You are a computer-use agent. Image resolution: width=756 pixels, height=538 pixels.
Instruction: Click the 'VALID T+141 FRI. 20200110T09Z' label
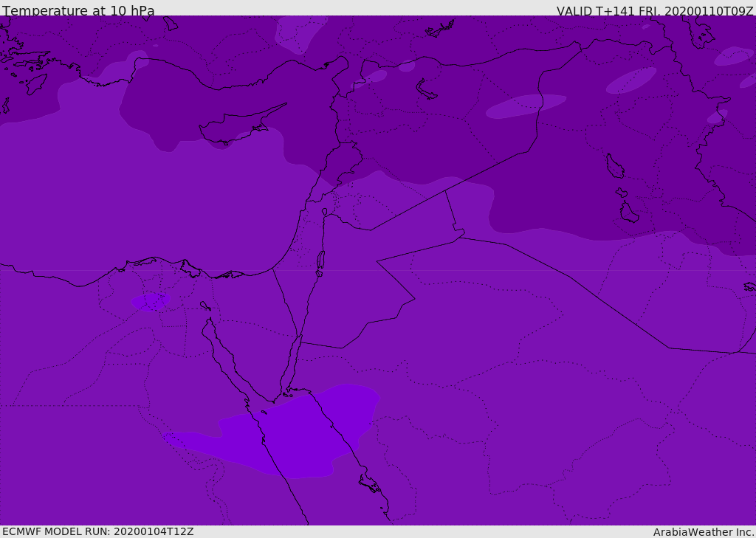pyautogui.click(x=655, y=11)
